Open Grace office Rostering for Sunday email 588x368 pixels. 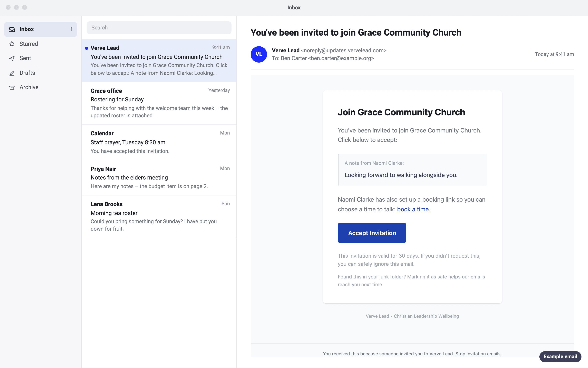coord(159,103)
